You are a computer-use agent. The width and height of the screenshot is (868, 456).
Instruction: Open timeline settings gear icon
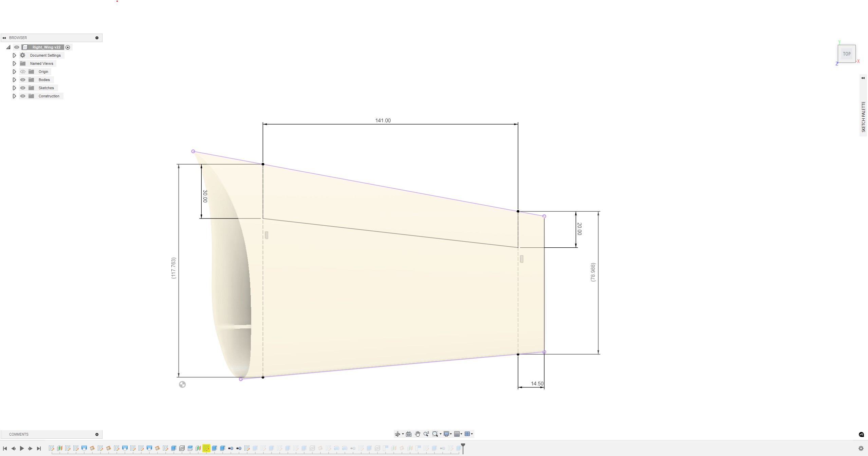(861, 448)
